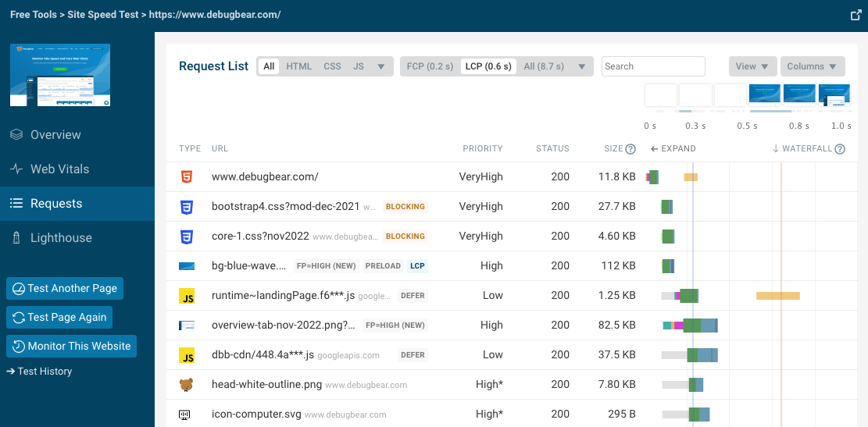Screen dimensions: 868x427
Task: Click the help icon next to WATERFALL header
Action: (840, 149)
